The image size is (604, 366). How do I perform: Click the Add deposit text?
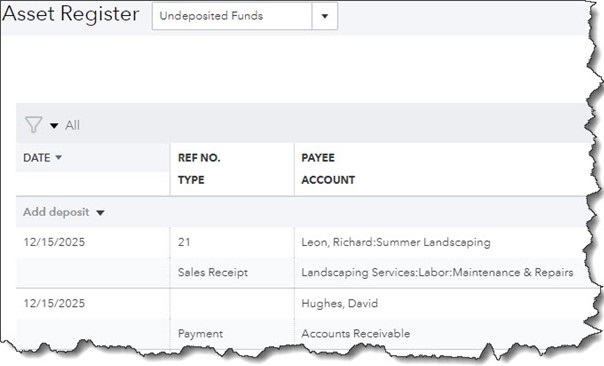pyautogui.click(x=56, y=212)
